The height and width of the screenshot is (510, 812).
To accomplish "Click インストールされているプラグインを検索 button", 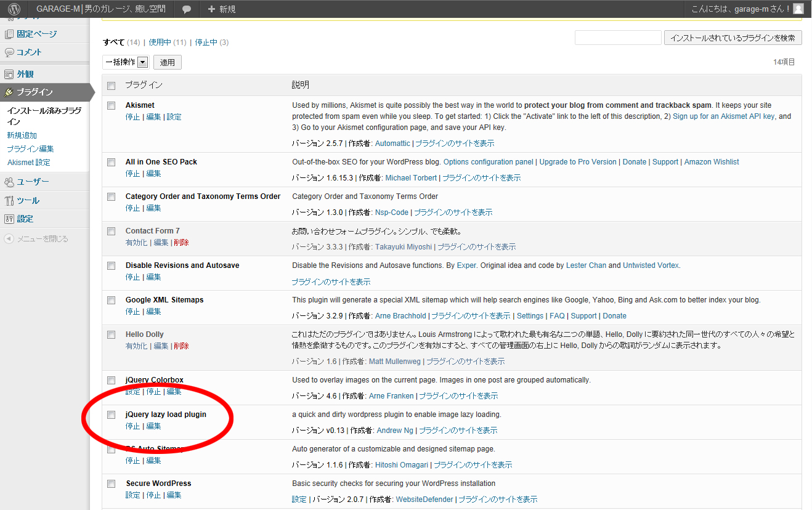I will coord(733,38).
